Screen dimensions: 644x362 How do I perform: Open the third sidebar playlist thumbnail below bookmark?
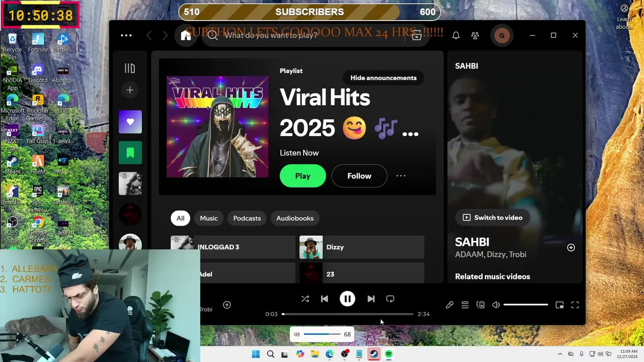click(130, 184)
